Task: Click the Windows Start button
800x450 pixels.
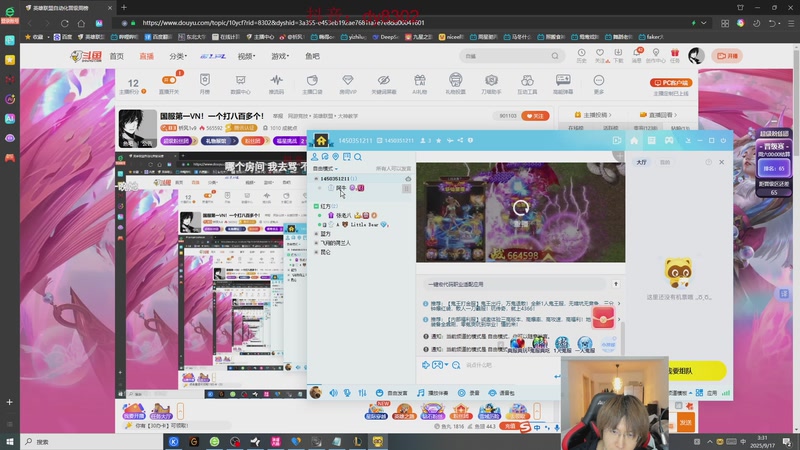Action: (x=9, y=442)
